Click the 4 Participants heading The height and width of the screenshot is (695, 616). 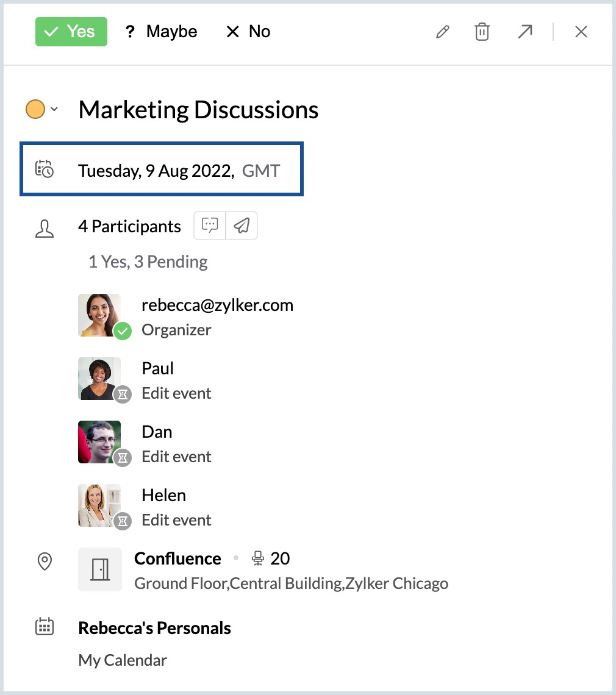pyautogui.click(x=129, y=227)
